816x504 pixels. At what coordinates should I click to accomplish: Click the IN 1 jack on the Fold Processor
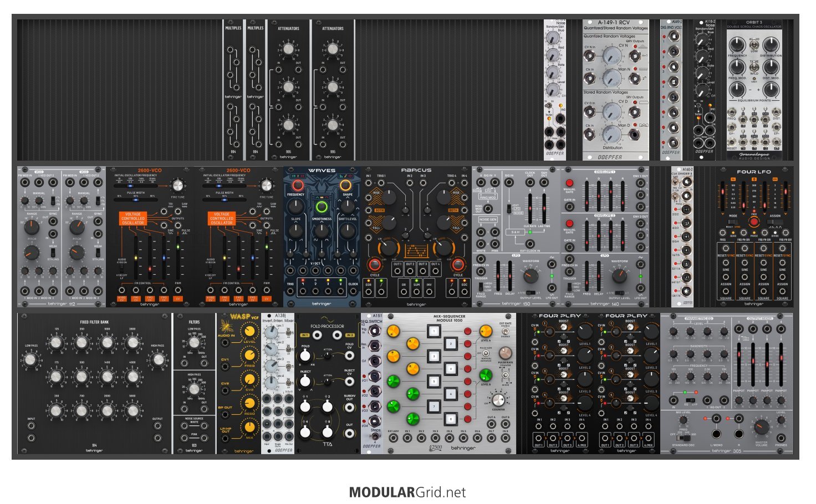(317, 335)
